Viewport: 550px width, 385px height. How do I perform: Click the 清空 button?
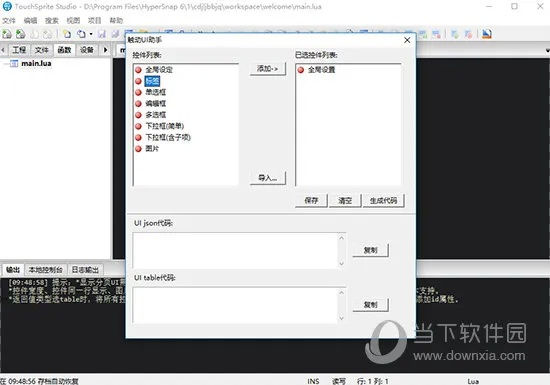tap(345, 201)
